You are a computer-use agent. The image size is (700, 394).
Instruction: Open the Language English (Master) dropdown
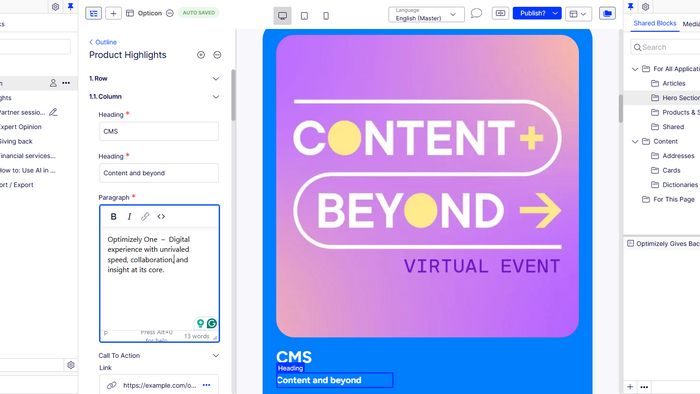point(426,14)
